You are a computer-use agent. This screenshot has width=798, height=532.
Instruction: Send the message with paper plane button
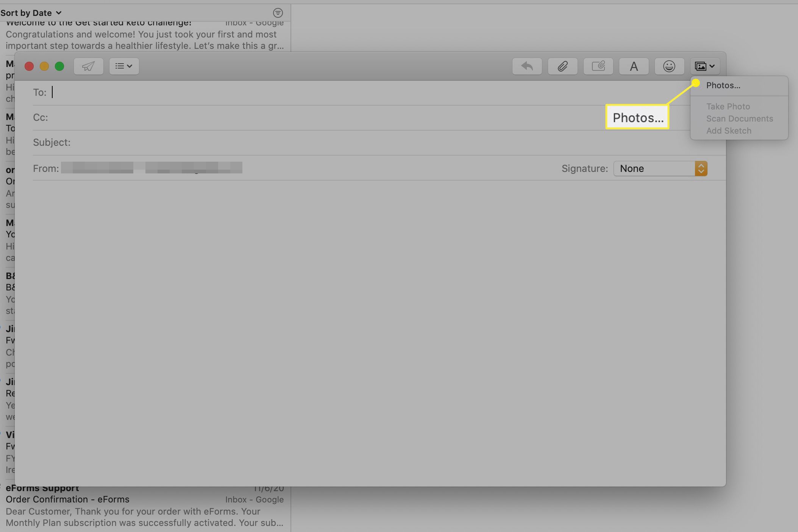88,66
